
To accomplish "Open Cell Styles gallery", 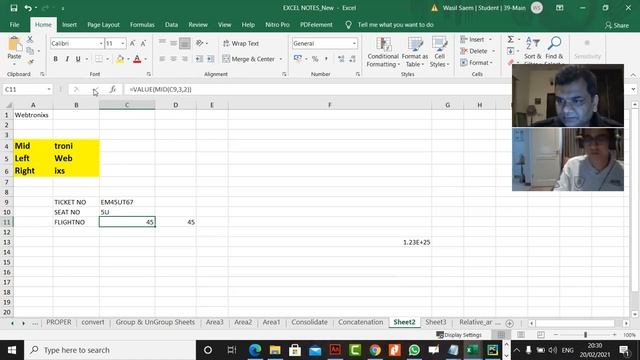I will [439, 52].
